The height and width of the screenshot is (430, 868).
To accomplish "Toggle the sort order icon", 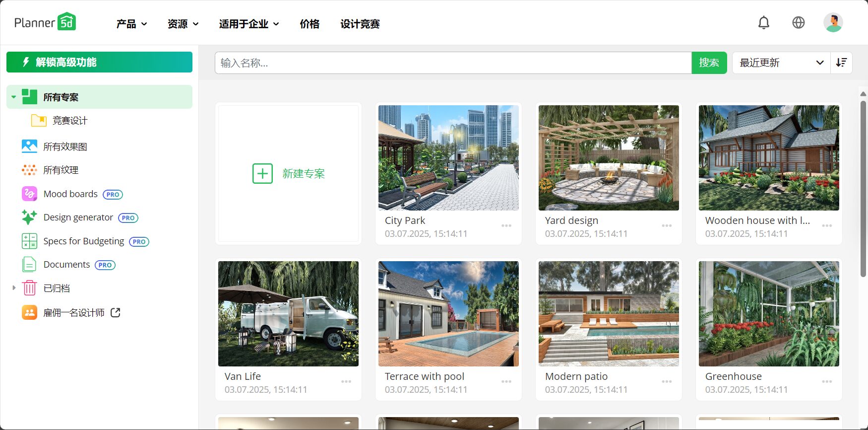I will click(841, 63).
